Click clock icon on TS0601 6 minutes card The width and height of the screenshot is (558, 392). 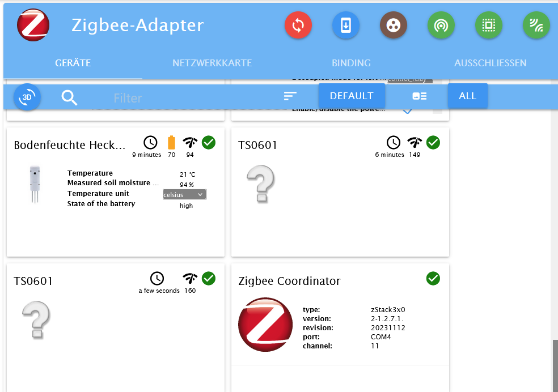coord(394,143)
